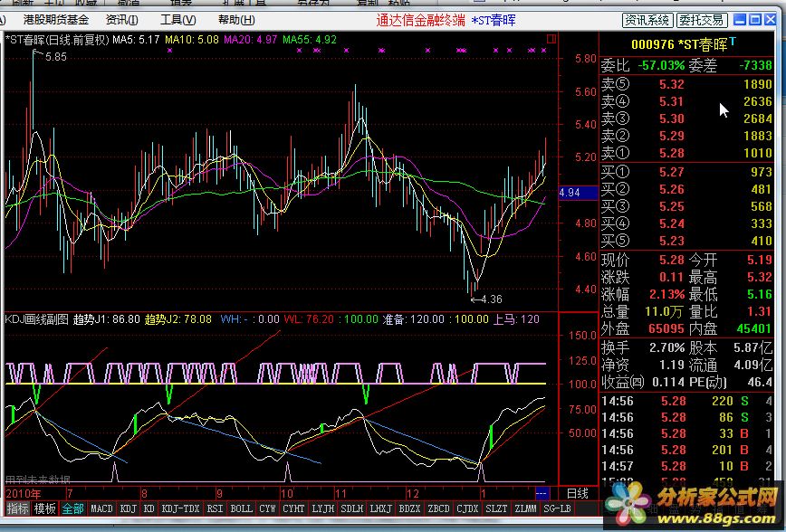786x532 pixels.
Task: Switch to the ZBCD indicator tab
Action: click(438, 508)
